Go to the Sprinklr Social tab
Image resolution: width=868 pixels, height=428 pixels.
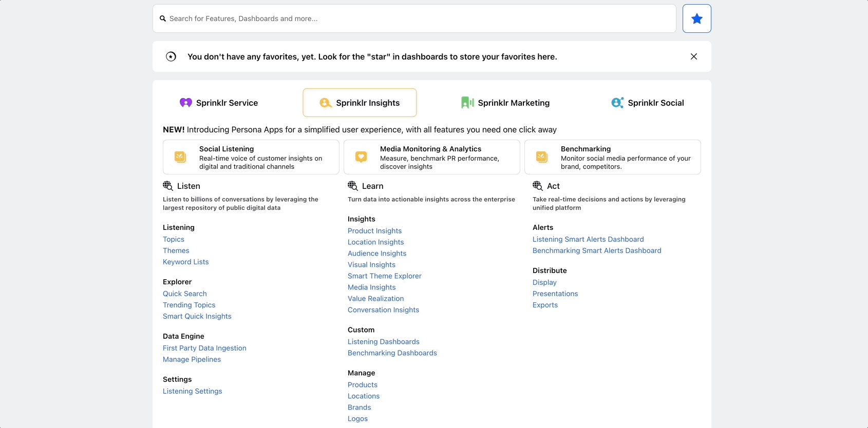pyautogui.click(x=648, y=103)
